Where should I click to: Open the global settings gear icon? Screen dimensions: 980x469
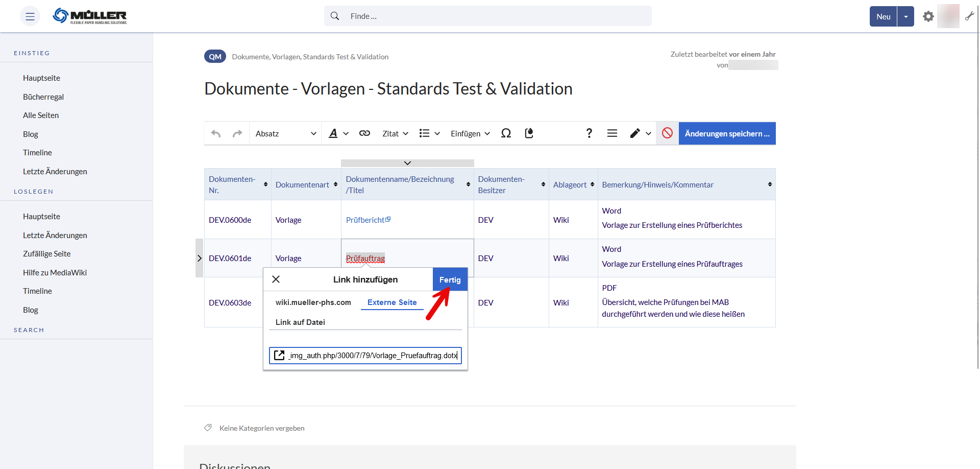click(x=928, y=16)
